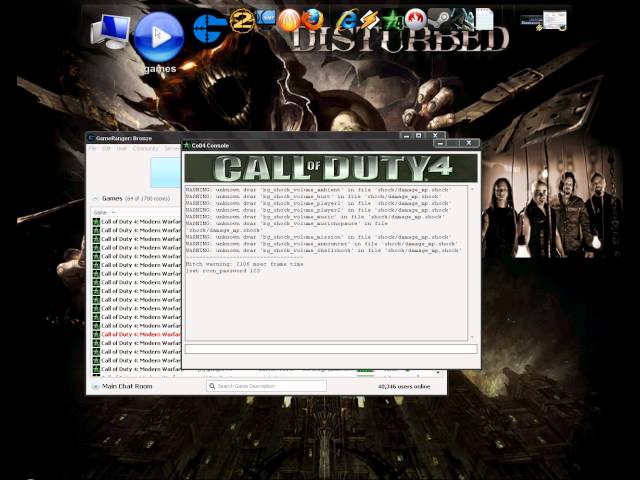640x480 pixels.
Task: Open the armored soldier game icon
Action: (462, 19)
